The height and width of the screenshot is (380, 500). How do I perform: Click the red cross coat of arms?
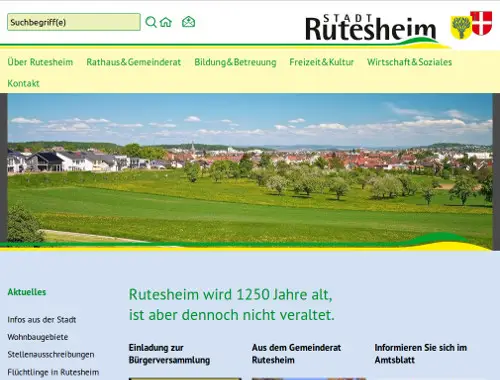[x=481, y=23]
